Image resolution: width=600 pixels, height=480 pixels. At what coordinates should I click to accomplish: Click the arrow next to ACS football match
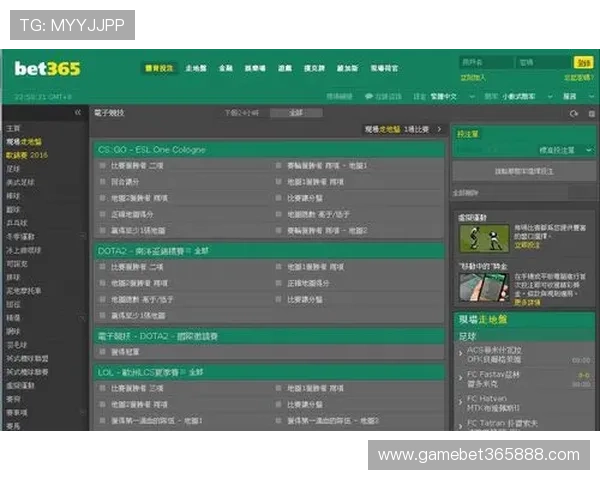[460, 354]
